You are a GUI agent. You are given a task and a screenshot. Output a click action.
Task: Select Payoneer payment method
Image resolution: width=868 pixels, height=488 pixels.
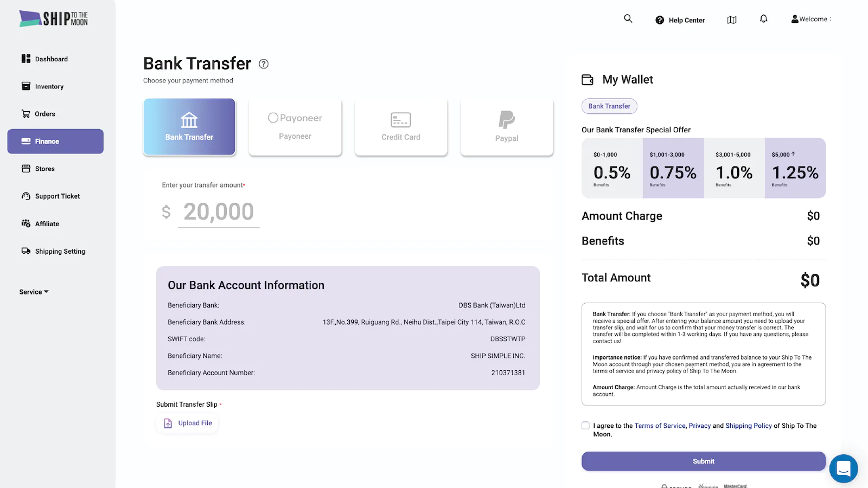coord(295,127)
